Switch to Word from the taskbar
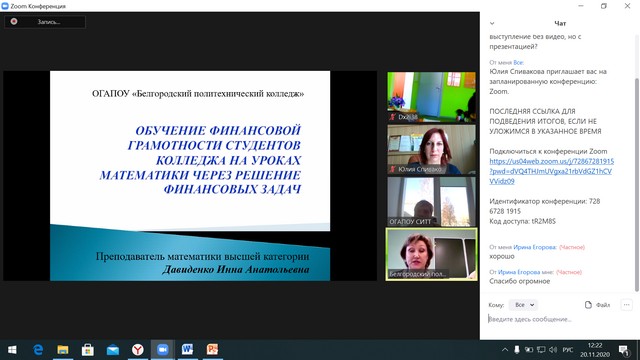The width and height of the screenshot is (640, 360). point(187,350)
